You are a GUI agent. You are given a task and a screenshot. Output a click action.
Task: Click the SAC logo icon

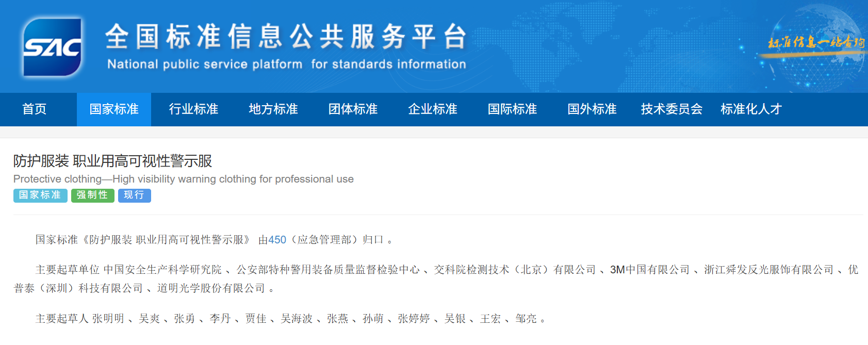52,47
